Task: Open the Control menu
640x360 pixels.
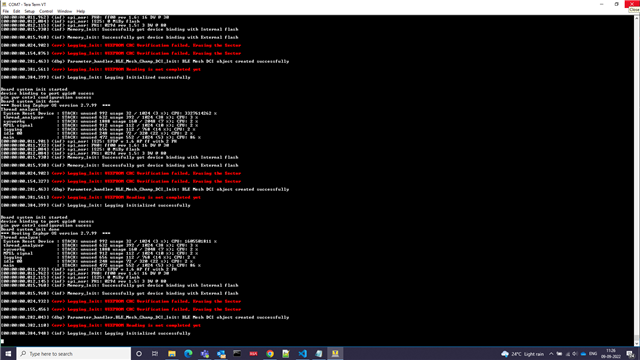Action: click(46, 11)
